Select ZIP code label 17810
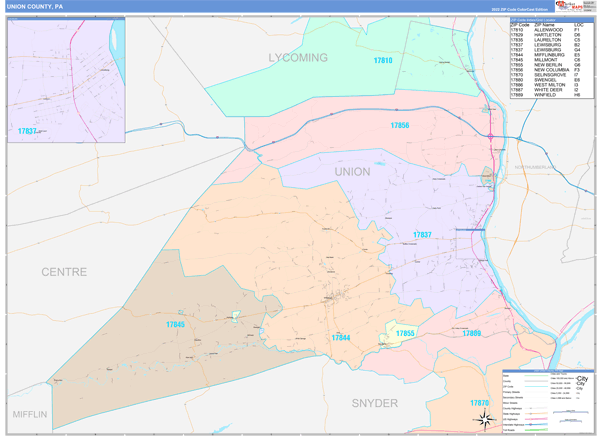The image size is (600, 436). click(x=383, y=60)
